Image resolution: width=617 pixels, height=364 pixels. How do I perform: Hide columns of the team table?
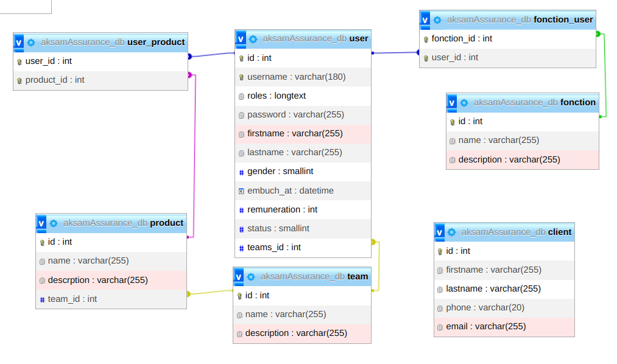pyautogui.click(x=238, y=277)
